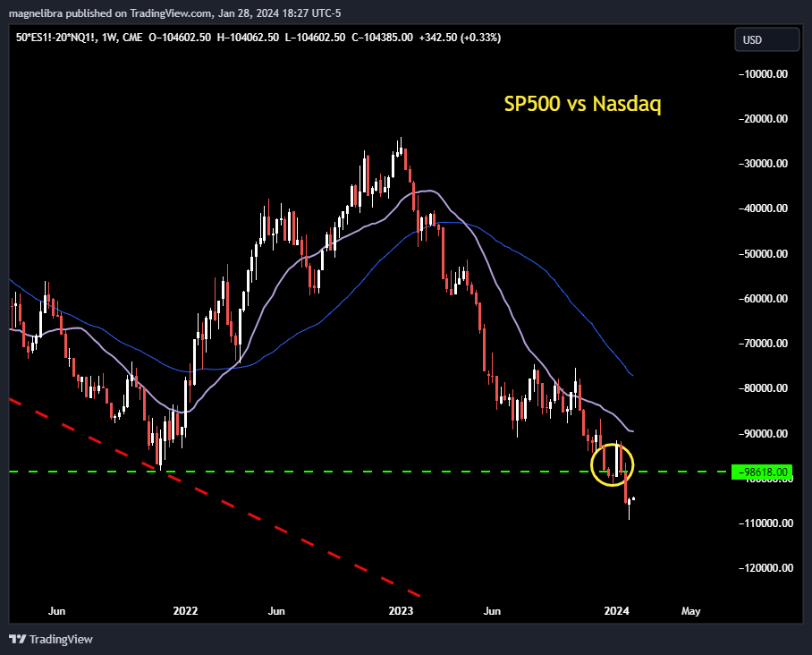Click the open value O-104602.50
812x655 pixels.
point(180,38)
